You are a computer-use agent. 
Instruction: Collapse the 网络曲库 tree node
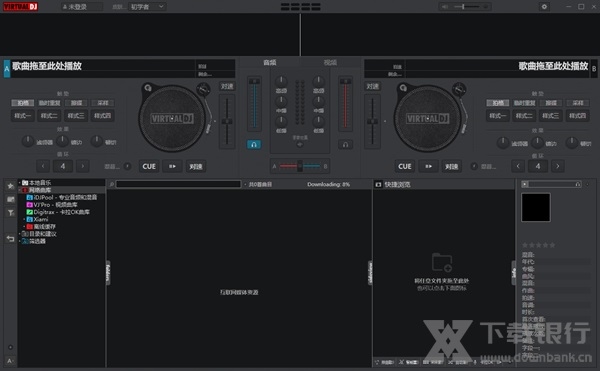20,190
